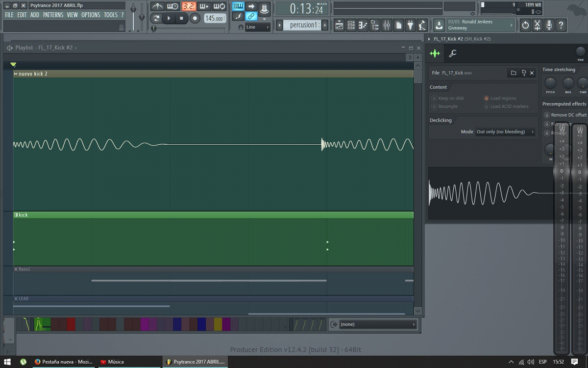The height and width of the screenshot is (368, 588).
Task: Open the sample file browse folder icon
Action: click(513, 73)
